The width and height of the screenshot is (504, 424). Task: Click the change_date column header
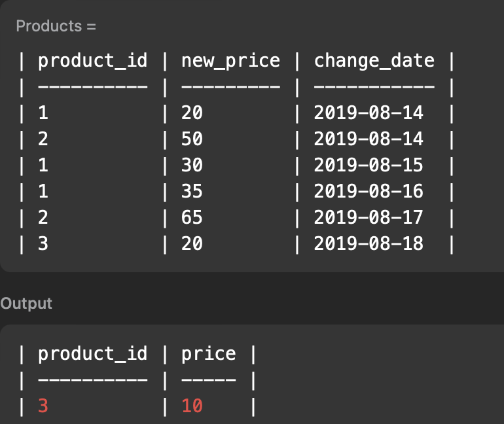click(374, 61)
